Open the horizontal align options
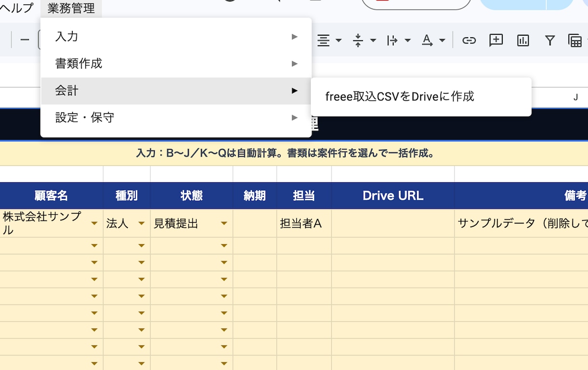 pos(329,41)
